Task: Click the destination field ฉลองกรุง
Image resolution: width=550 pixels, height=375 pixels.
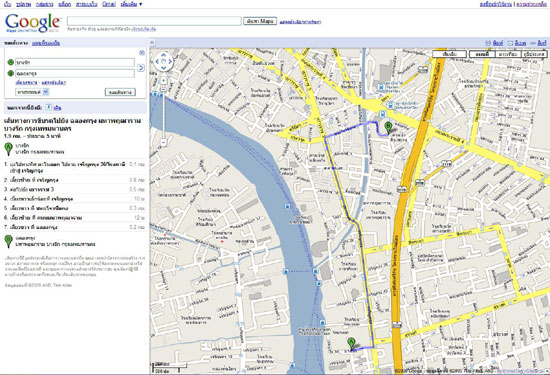Action: [x=75, y=73]
